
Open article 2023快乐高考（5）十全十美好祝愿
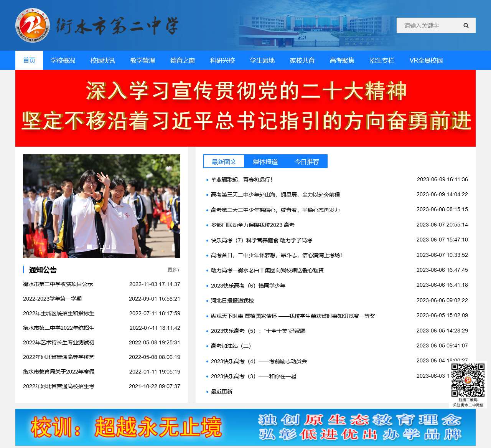[258, 331]
